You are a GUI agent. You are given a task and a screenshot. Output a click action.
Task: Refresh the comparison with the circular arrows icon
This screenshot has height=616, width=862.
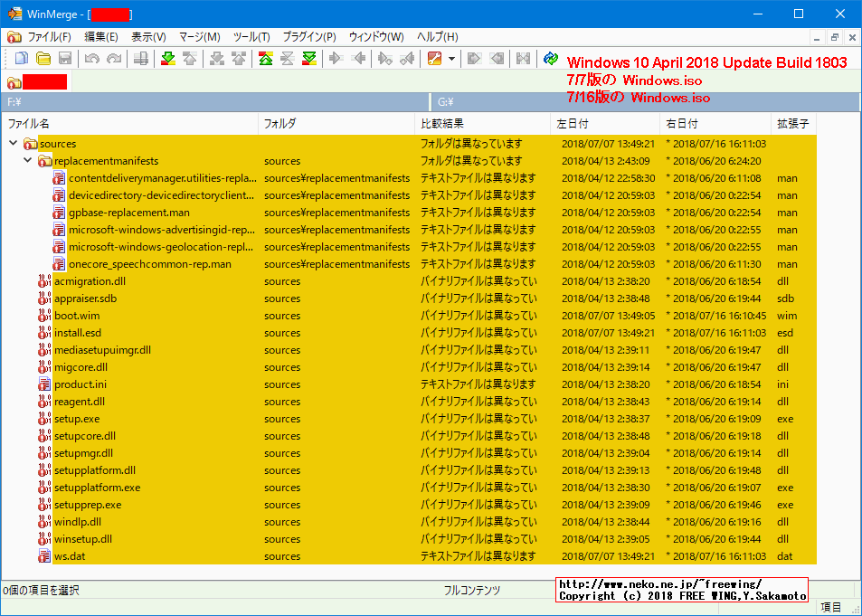pos(550,58)
